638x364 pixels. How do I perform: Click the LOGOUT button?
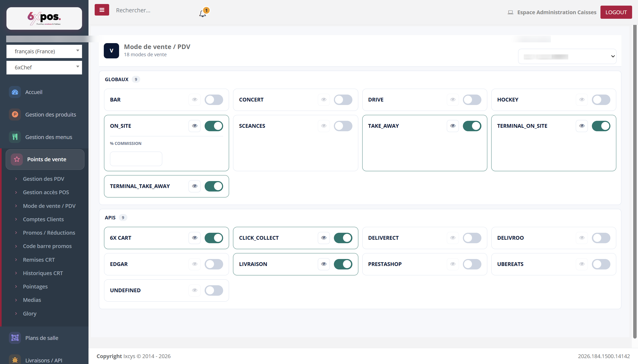click(x=616, y=12)
